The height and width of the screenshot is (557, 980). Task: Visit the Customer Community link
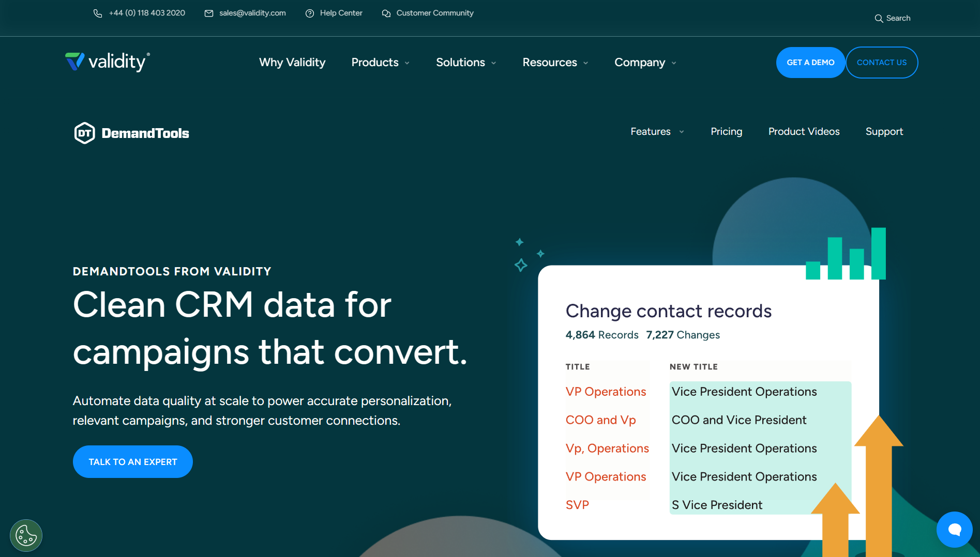pyautogui.click(x=435, y=13)
